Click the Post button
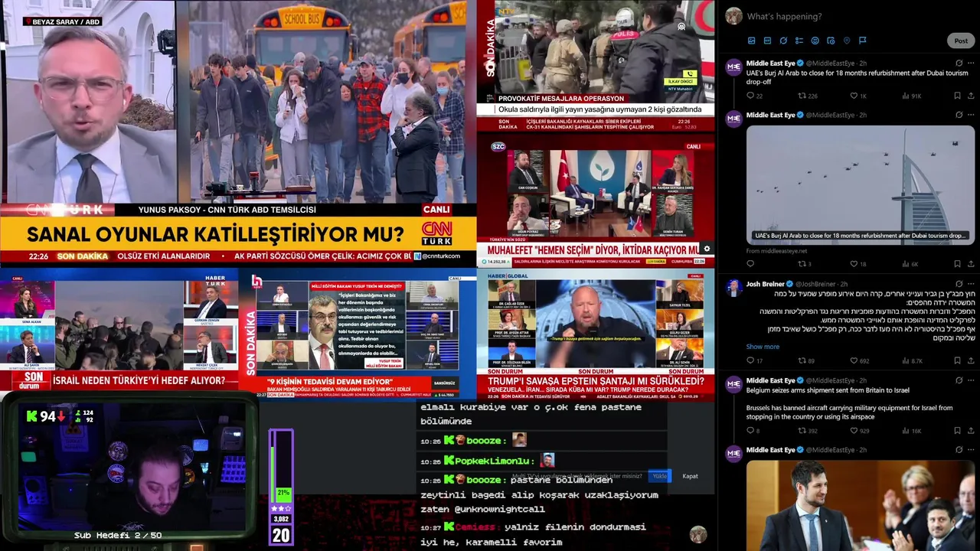Image resolution: width=980 pixels, height=551 pixels. pyautogui.click(x=961, y=41)
